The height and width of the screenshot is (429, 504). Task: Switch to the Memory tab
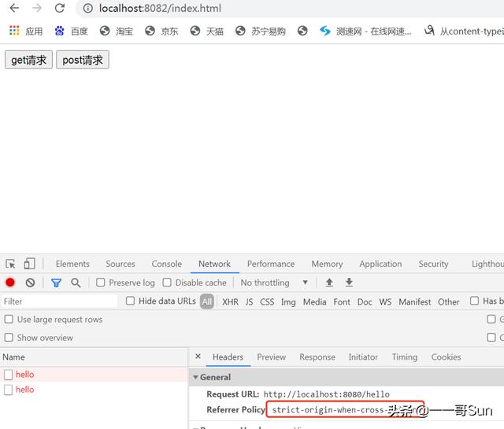click(x=328, y=264)
